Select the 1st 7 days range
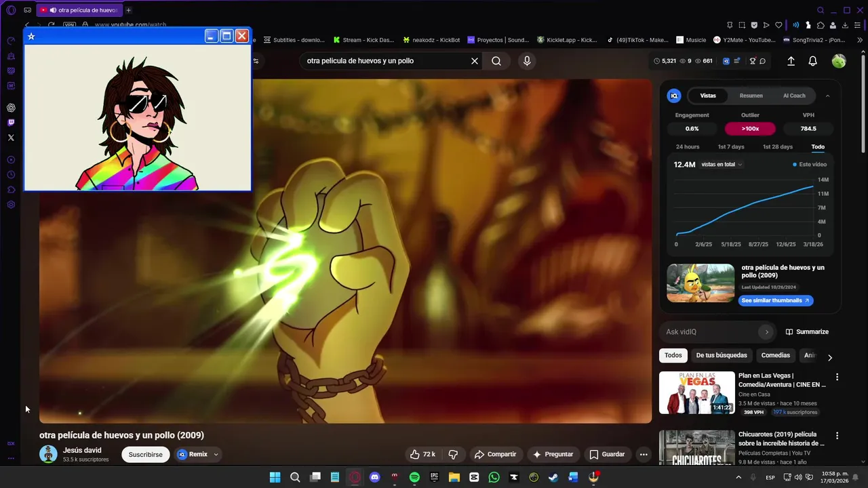The image size is (868, 488). click(731, 147)
